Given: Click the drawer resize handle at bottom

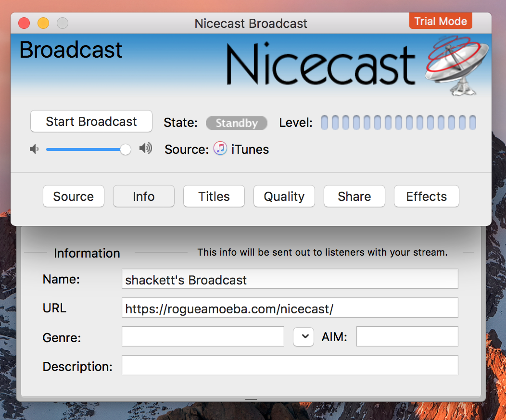Looking at the screenshot, I should tap(251, 399).
